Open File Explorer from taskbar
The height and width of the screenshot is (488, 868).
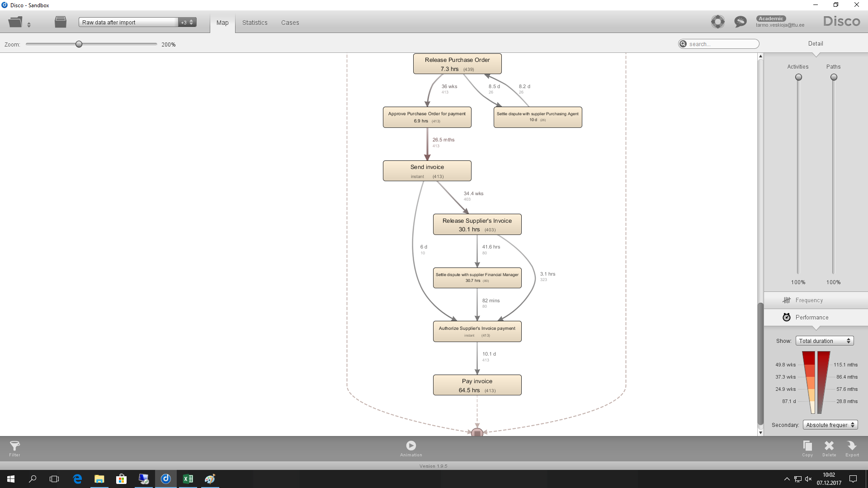point(99,479)
